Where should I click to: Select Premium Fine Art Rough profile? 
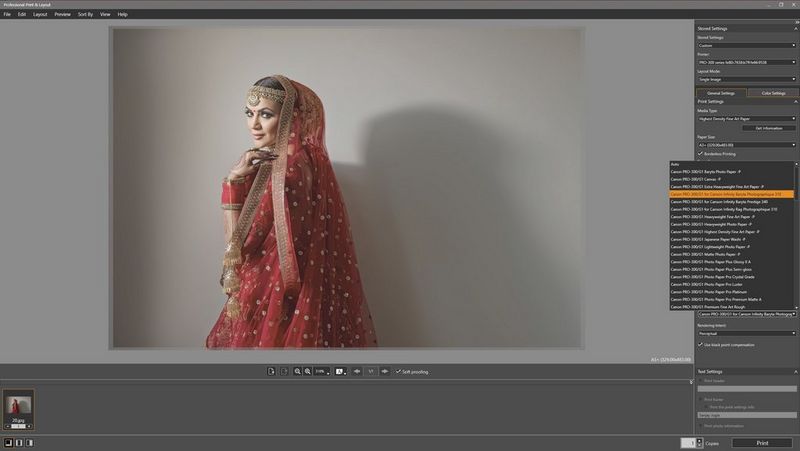[x=732, y=307]
